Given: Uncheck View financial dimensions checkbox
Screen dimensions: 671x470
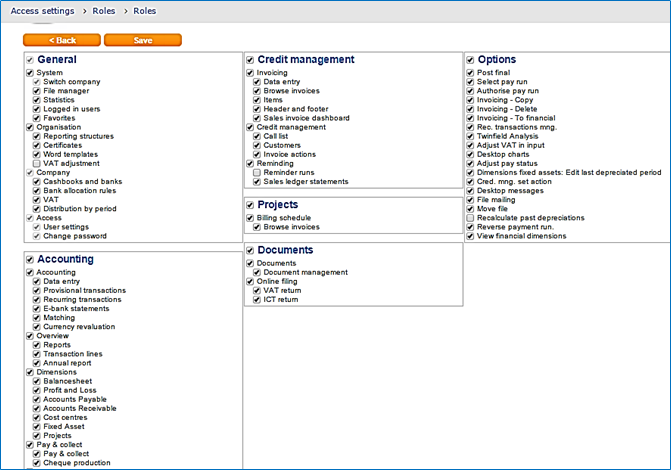Looking at the screenshot, I should [x=470, y=236].
